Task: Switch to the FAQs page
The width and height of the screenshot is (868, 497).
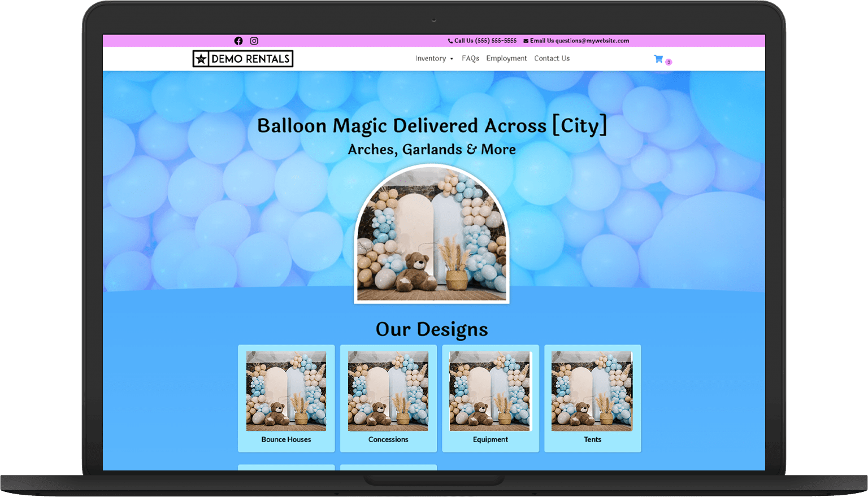Action: pyautogui.click(x=470, y=58)
